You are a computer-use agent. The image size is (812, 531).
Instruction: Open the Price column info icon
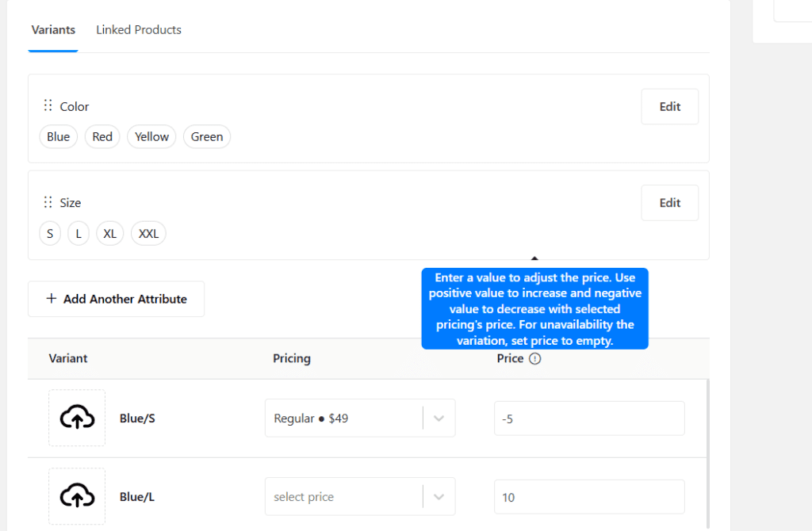pyautogui.click(x=534, y=358)
